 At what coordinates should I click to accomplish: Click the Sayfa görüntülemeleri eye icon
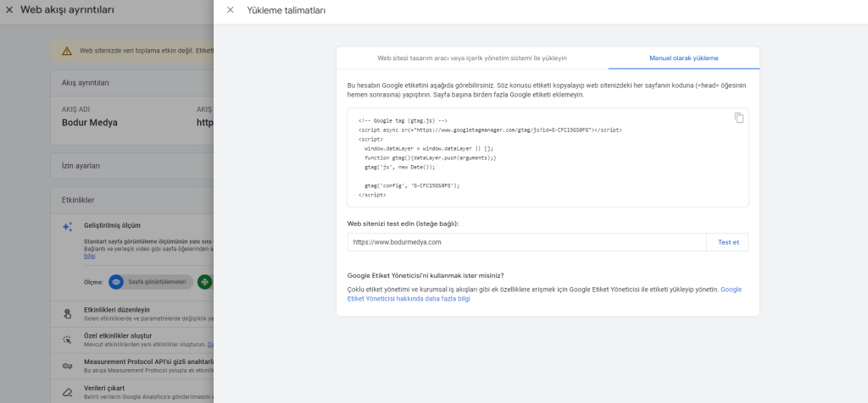pyautogui.click(x=115, y=282)
